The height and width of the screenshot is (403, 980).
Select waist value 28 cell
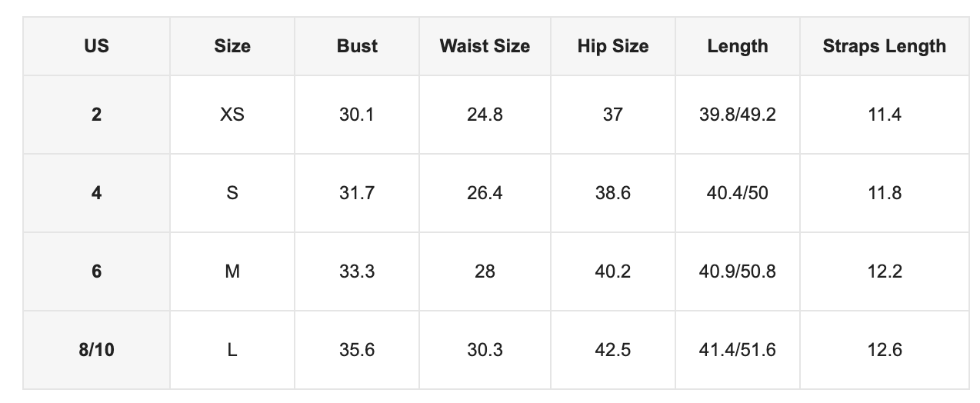pos(485,271)
